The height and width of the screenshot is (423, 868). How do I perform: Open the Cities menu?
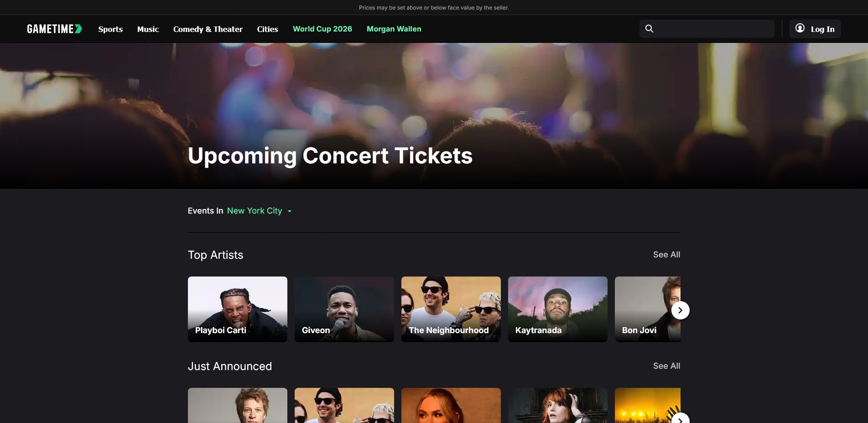tap(267, 29)
